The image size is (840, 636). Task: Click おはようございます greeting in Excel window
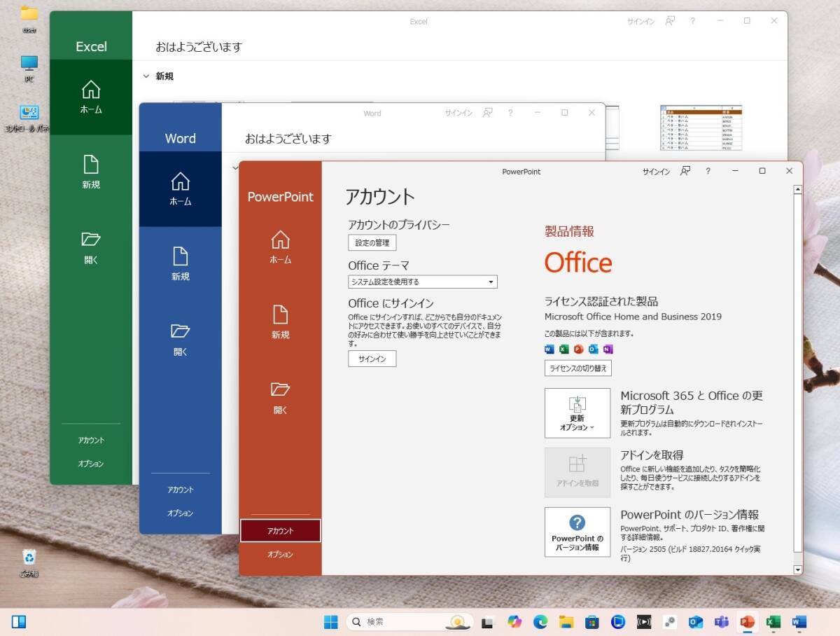point(199,47)
